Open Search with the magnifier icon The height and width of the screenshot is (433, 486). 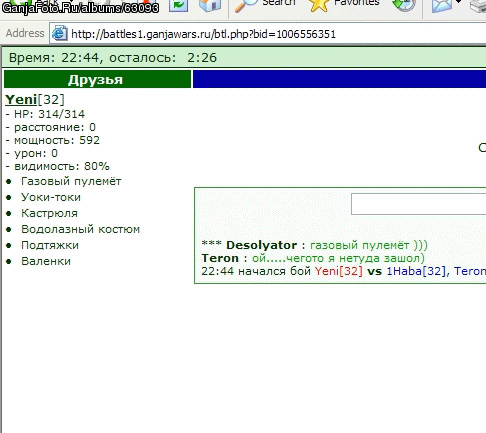pyautogui.click(x=246, y=6)
